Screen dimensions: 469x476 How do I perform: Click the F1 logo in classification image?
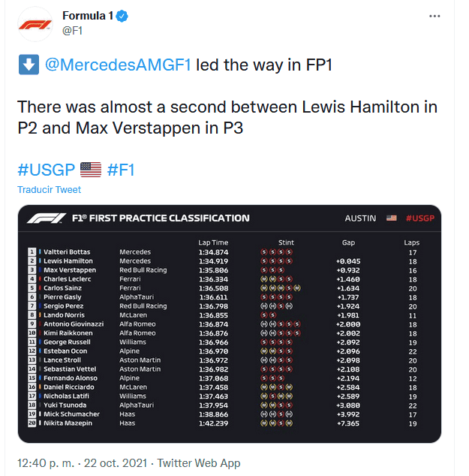pos(46,218)
